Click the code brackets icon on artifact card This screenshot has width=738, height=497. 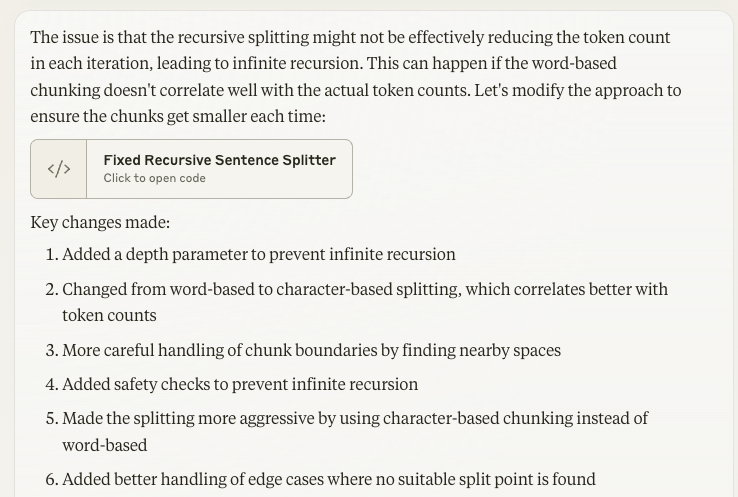59,169
